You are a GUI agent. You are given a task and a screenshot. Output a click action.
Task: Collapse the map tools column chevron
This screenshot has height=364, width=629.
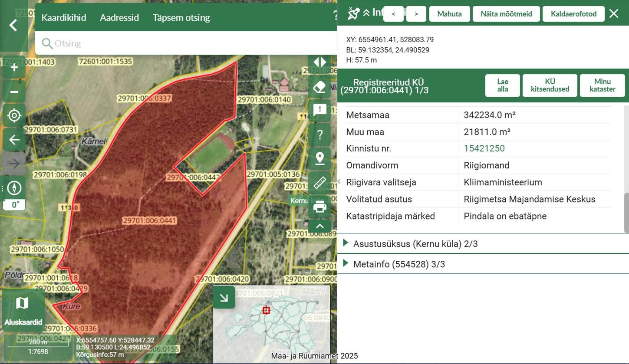[x=320, y=226]
